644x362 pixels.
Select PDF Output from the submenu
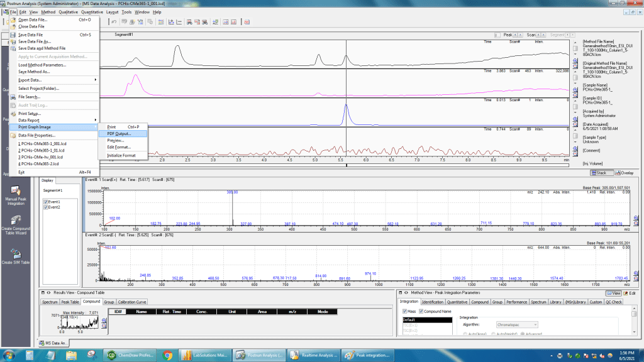[118, 133]
